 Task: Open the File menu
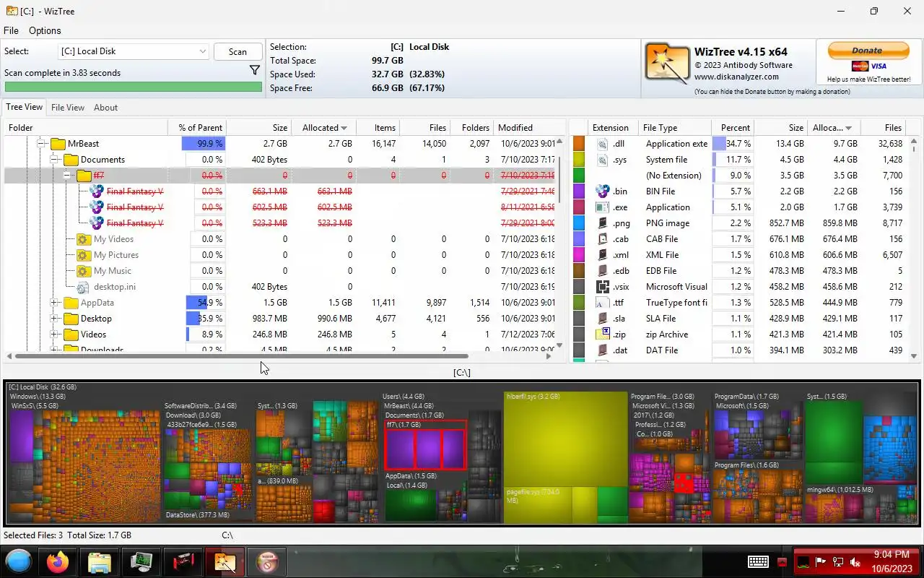tap(11, 30)
